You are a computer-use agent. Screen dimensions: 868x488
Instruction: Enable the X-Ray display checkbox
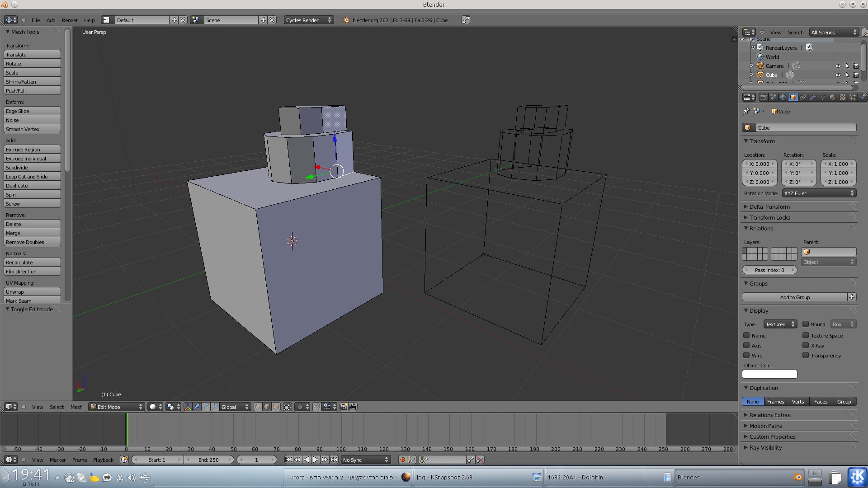806,346
